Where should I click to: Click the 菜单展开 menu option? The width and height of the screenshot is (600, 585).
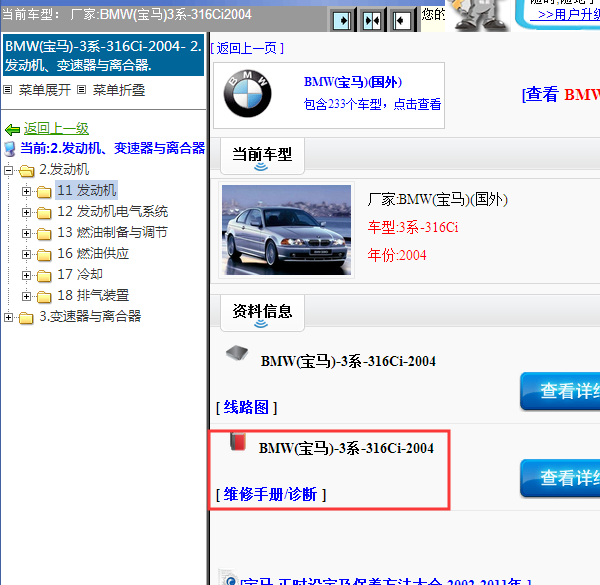[45, 90]
